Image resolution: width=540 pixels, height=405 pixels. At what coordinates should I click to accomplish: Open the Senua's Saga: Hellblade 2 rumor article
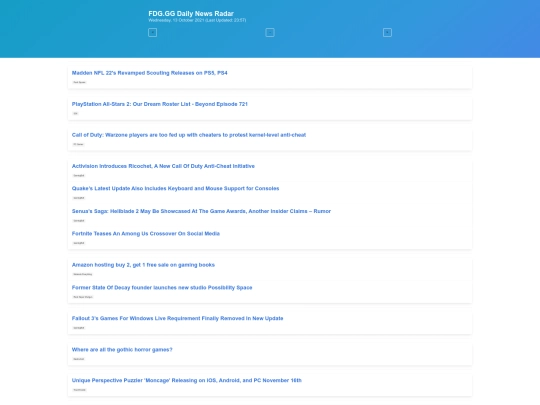(201, 211)
